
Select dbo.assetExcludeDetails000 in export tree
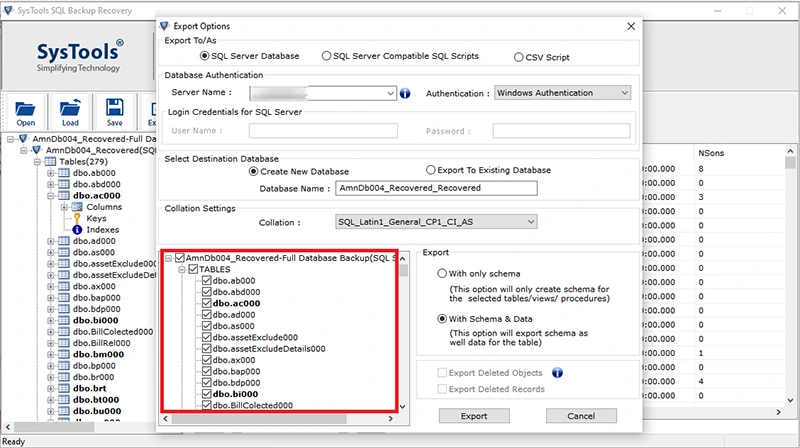(269, 349)
